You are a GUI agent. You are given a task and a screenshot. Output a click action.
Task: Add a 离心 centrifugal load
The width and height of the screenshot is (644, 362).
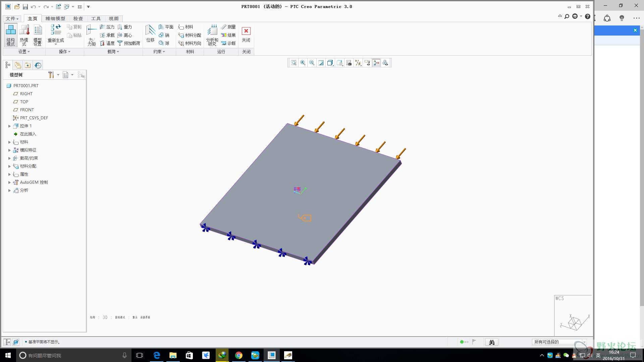click(x=124, y=35)
